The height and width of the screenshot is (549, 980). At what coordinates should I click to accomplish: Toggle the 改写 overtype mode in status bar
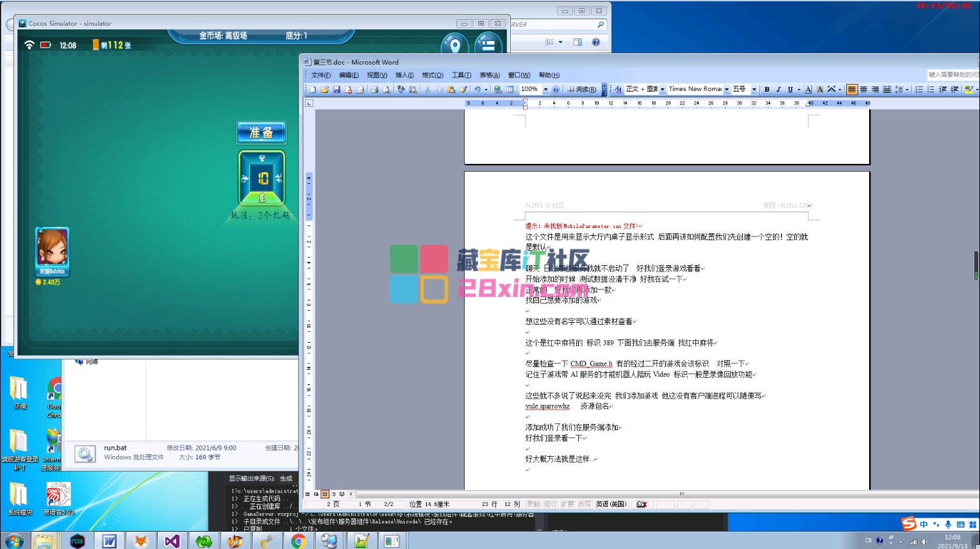(x=584, y=505)
